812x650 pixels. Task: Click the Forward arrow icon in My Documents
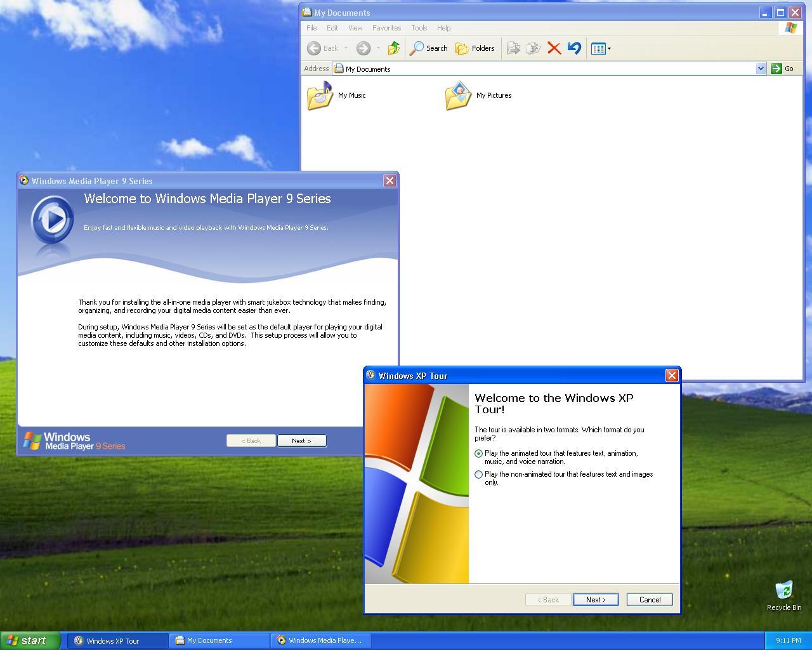pos(363,48)
